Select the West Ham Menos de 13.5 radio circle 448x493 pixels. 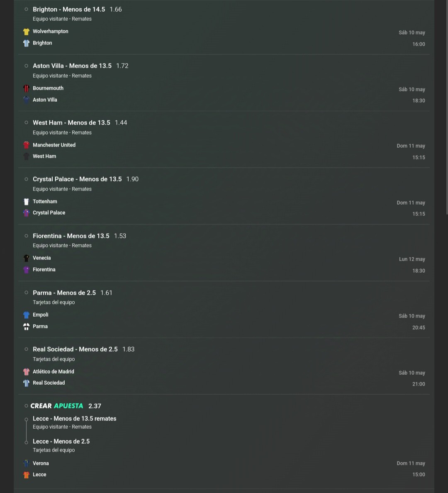pos(27,122)
